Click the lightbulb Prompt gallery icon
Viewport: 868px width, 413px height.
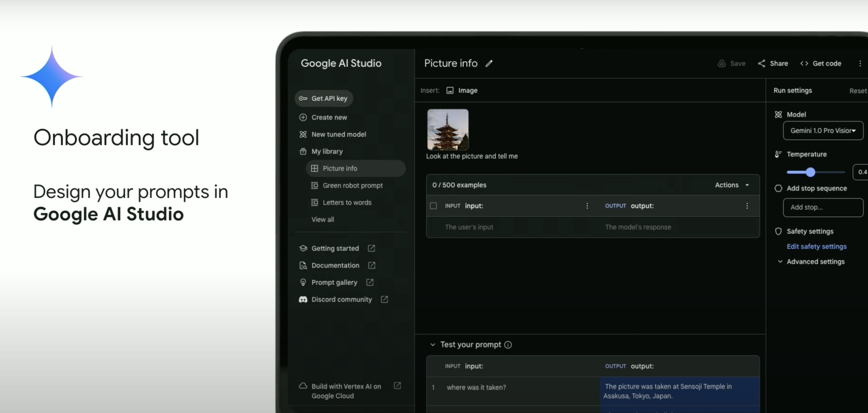click(303, 282)
